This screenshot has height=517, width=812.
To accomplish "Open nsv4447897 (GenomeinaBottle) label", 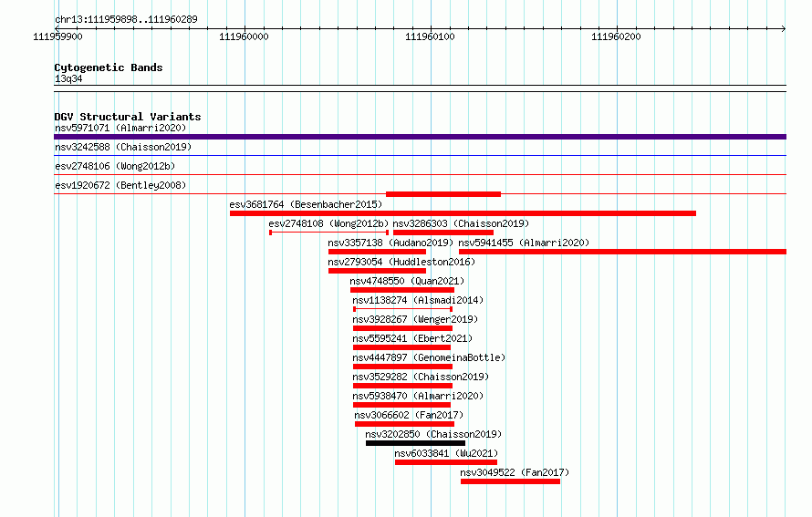I will (429, 357).
